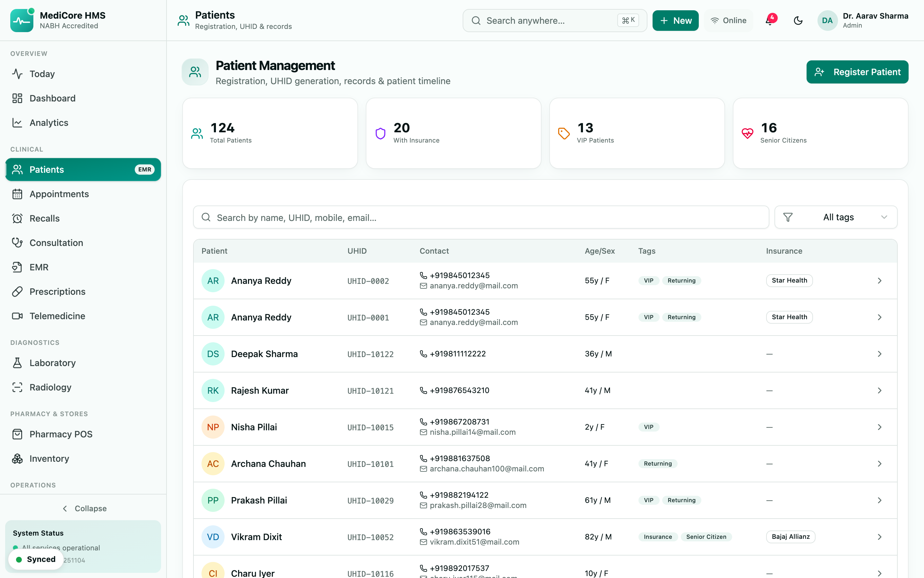Click Dr. Aarav Sharma name
The height and width of the screenshot is (578, 924).
(x=876, y=16)
